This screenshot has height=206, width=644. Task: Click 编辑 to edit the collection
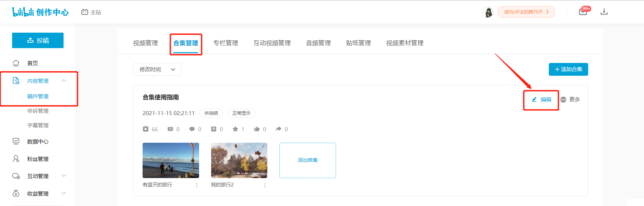(x=542, y=100)
